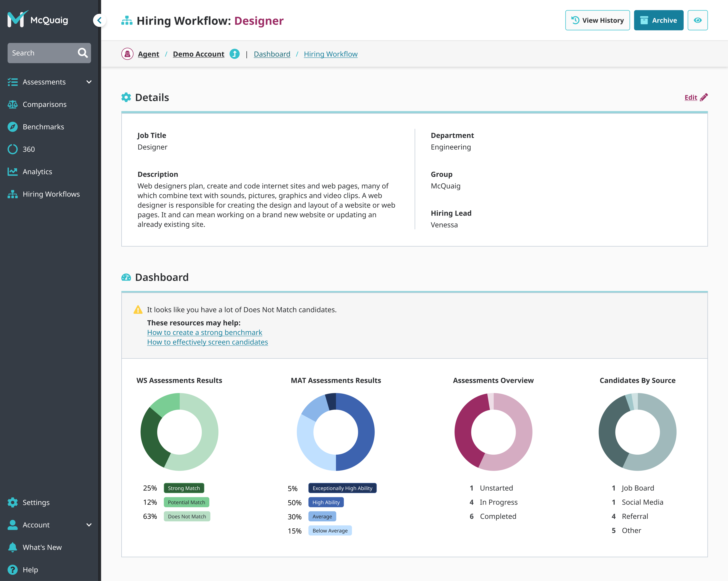Open Help via question mark icon
This screenshot has height=581, width=728.
[x=12, y=570]
